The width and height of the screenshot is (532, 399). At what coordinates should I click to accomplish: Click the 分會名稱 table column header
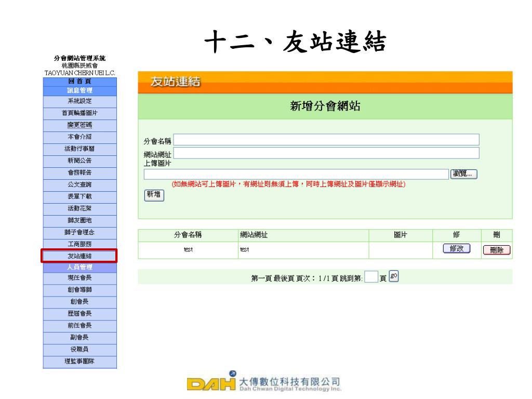(188, 235)
